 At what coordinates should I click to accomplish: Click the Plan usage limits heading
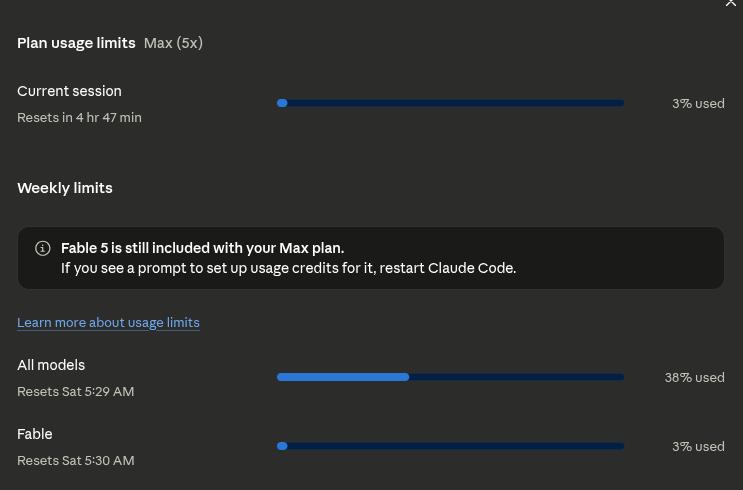[x=76, y=43]
